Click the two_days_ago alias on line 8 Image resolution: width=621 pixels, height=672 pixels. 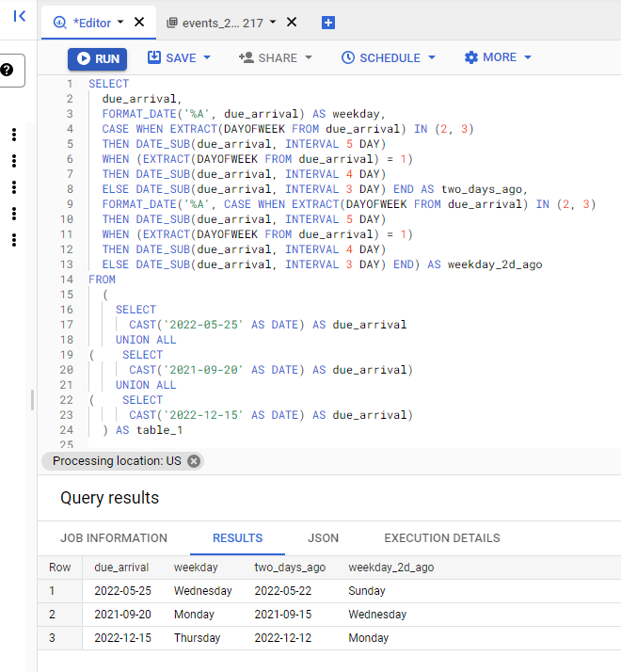[x=482, y=189]
